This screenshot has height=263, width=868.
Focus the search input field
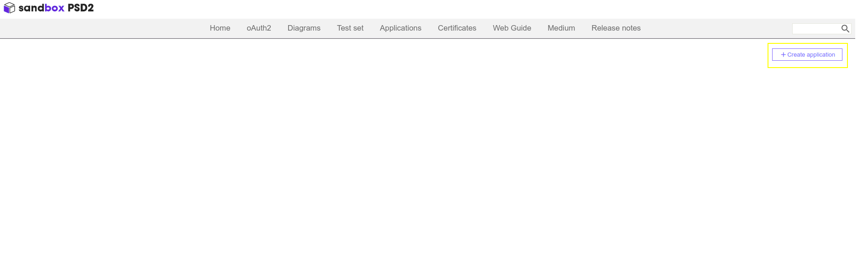(x=816, y=29)
